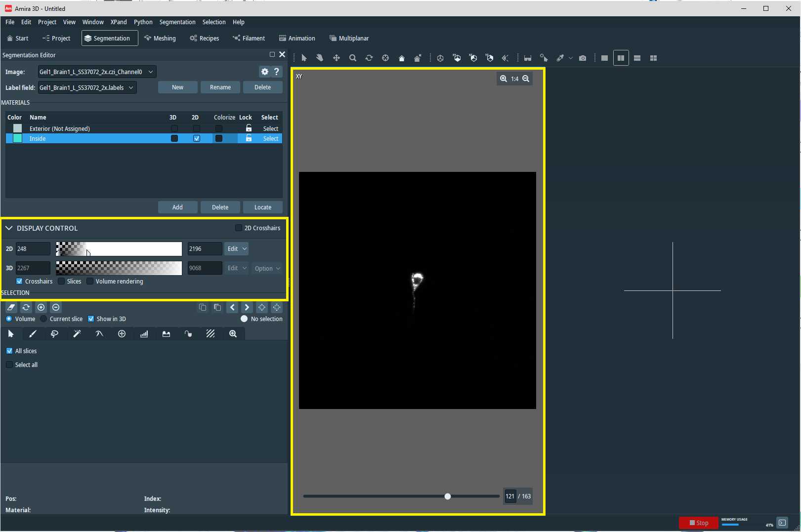
Task: Select the Top-hat tool icon
Action: pyautogui.click(x=166, y=334)
